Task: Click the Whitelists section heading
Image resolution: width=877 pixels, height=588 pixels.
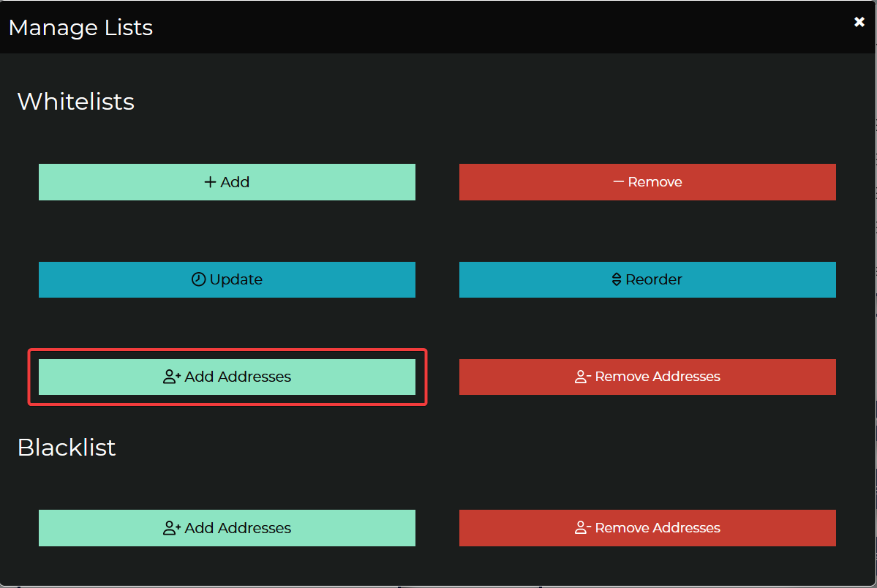Action: (x=76, y=101)
